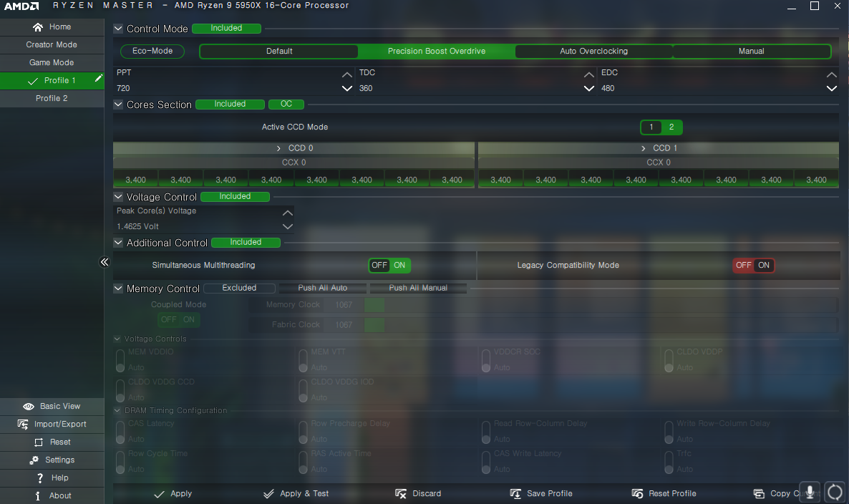This screenshot has width=849, height=504.
Task: Decrease the EDC value with the down arrow
Action: coord(832,88)
